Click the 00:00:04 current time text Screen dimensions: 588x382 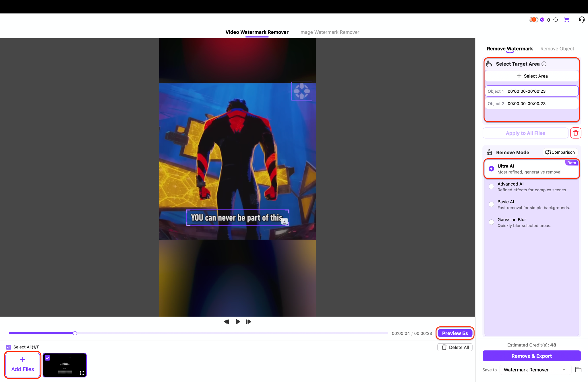click(x=401, y=333)
